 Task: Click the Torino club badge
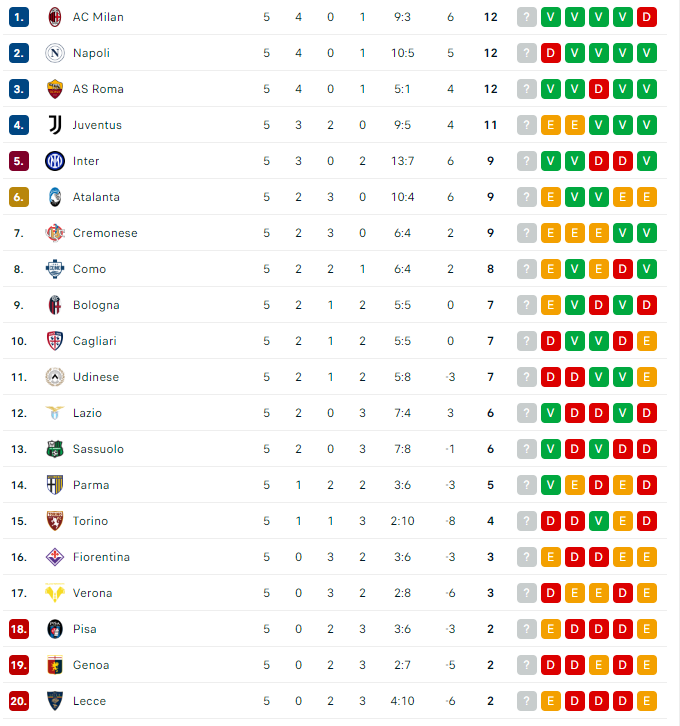click(x=55, y=521)
